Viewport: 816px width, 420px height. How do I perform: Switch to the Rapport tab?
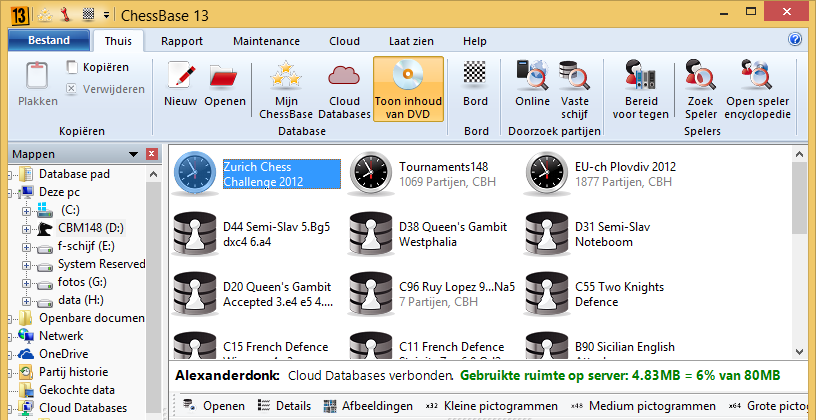(x=182, y=41)
